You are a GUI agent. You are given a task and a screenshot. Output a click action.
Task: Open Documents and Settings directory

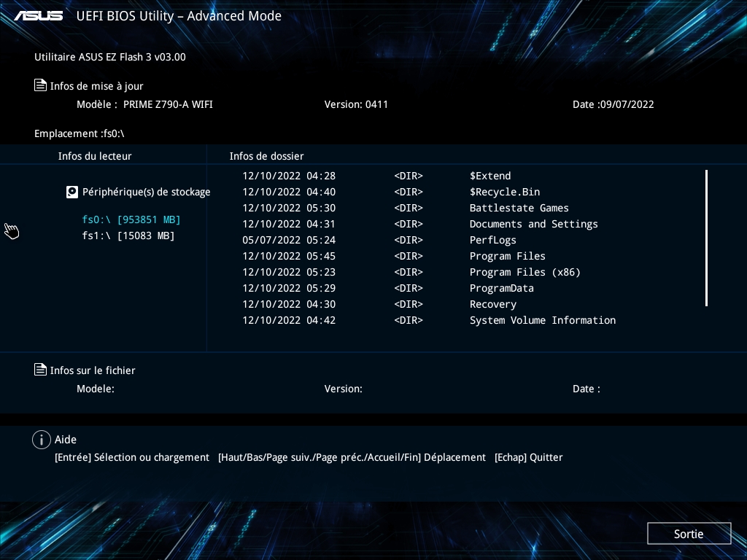coord(533,224)
